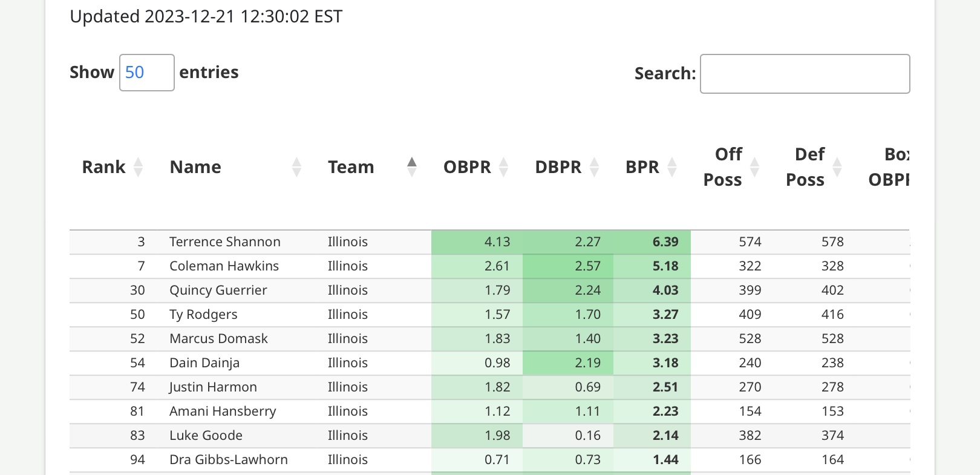The height and width of the screenshot is (475, 980).
Task: Sort table by Rank header
Action: coord(103,167)
